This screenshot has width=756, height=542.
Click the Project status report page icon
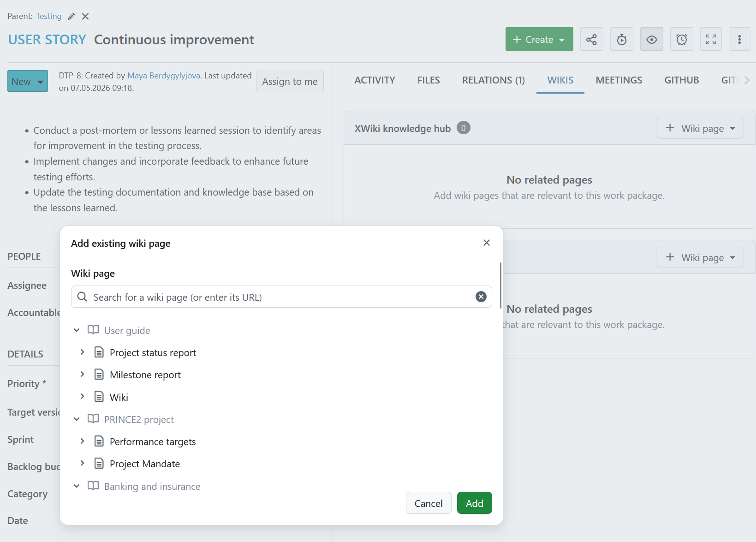(99, 352)
